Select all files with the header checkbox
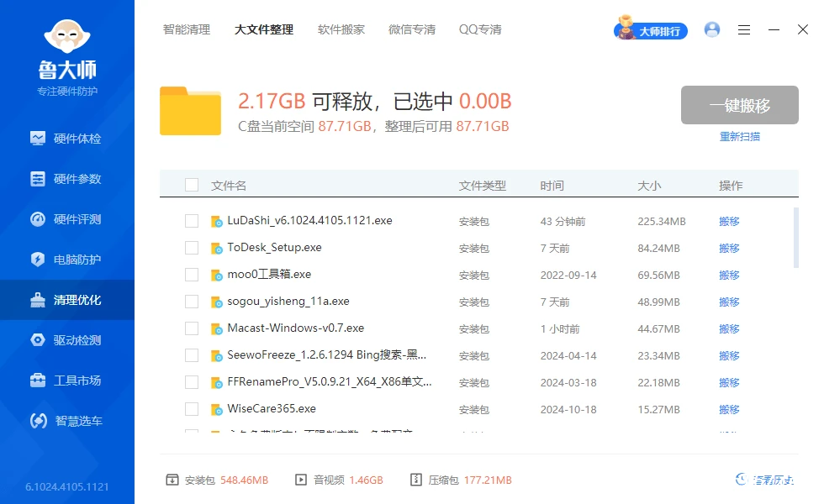Viewport: 824px width, 504px height. point(191,185)
